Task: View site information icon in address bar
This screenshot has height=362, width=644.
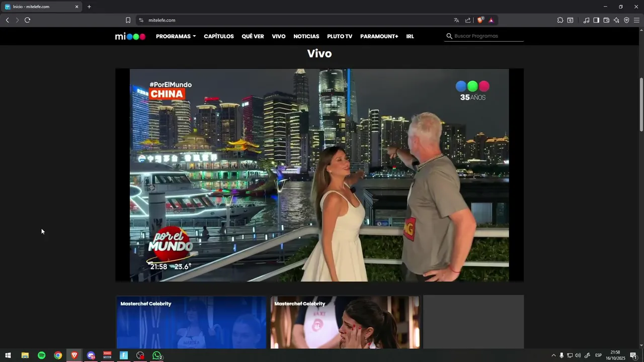Action: click(x=141, y=20)
